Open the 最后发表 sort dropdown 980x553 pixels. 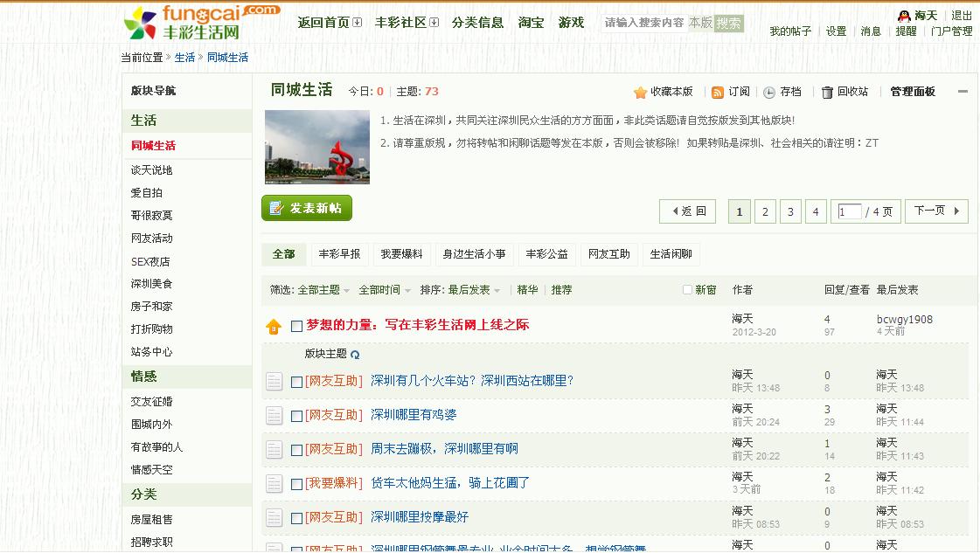[474, 290]
